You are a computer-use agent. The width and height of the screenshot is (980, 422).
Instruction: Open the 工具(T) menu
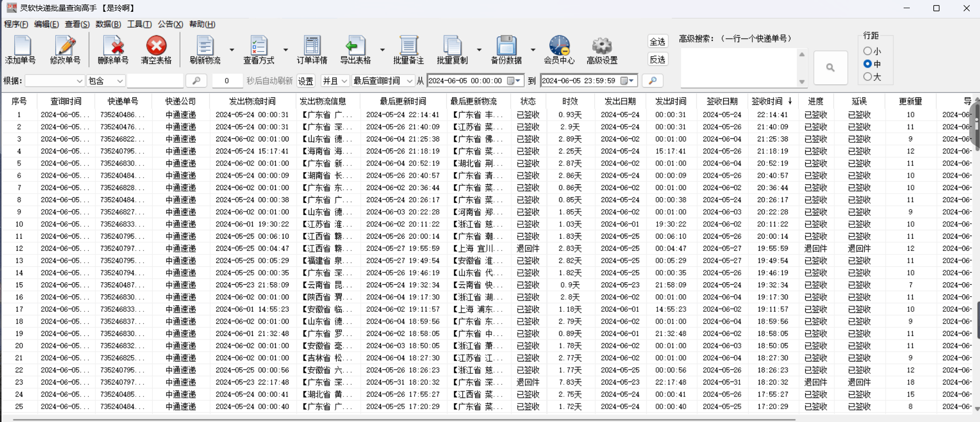(139, 24)
